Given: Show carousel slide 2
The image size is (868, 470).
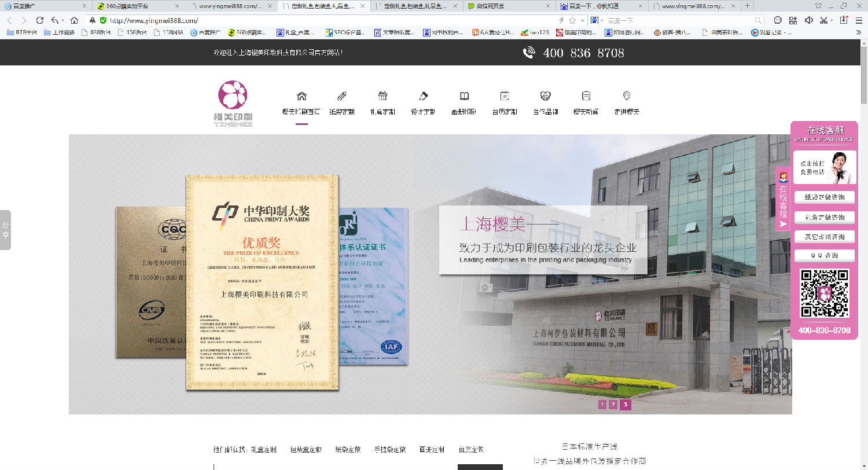Looking at the screenshot, I should point(613,405).
